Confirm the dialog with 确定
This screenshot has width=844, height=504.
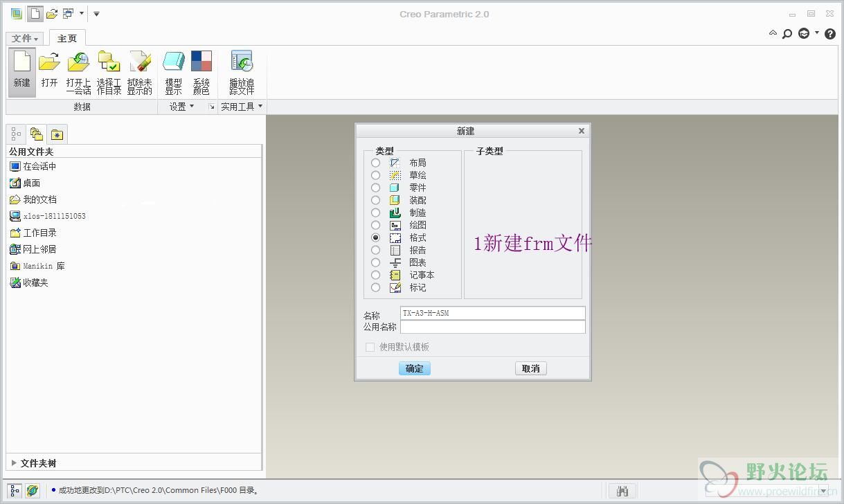pos(415,368)
